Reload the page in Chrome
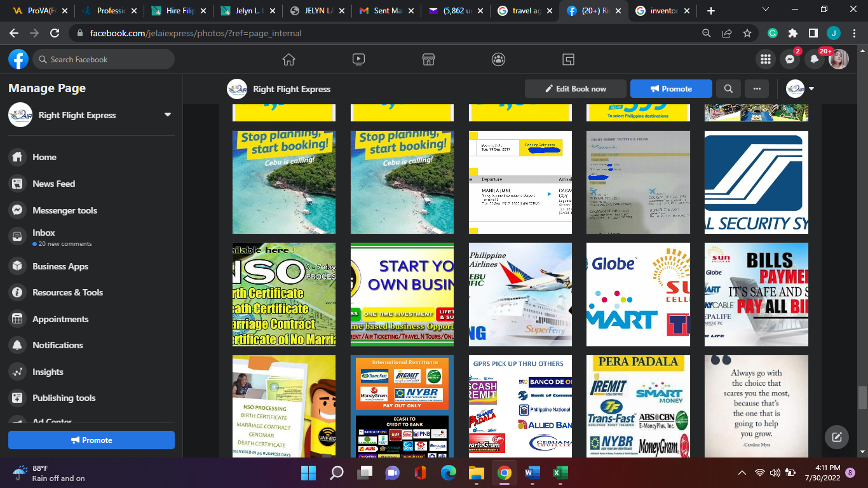The image size is (868, 488). [x=55, y=33]
